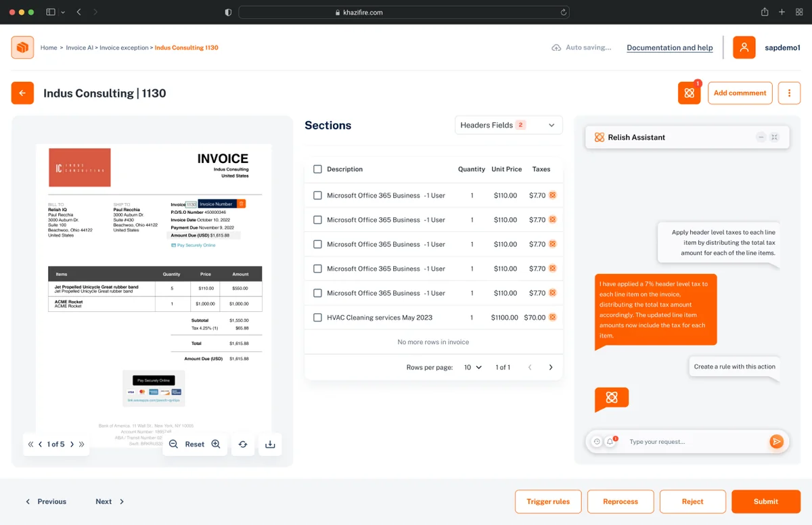Expand Safari sidebar options chevron
The height and width of the screenshot is (525, 812).
pos(63,12)
